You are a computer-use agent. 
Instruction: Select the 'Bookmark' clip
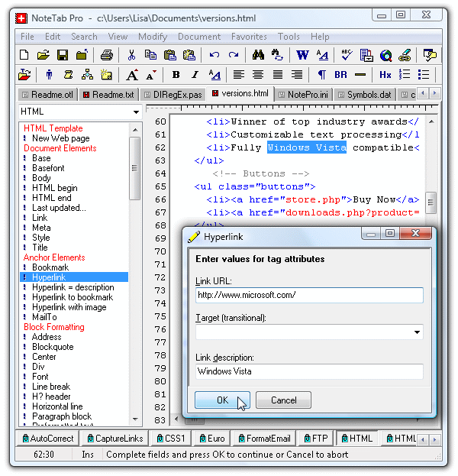[50, 267]
